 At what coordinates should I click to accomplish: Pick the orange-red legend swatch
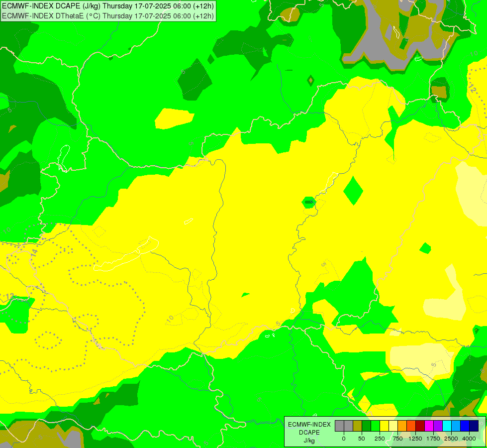click(411, 426)
